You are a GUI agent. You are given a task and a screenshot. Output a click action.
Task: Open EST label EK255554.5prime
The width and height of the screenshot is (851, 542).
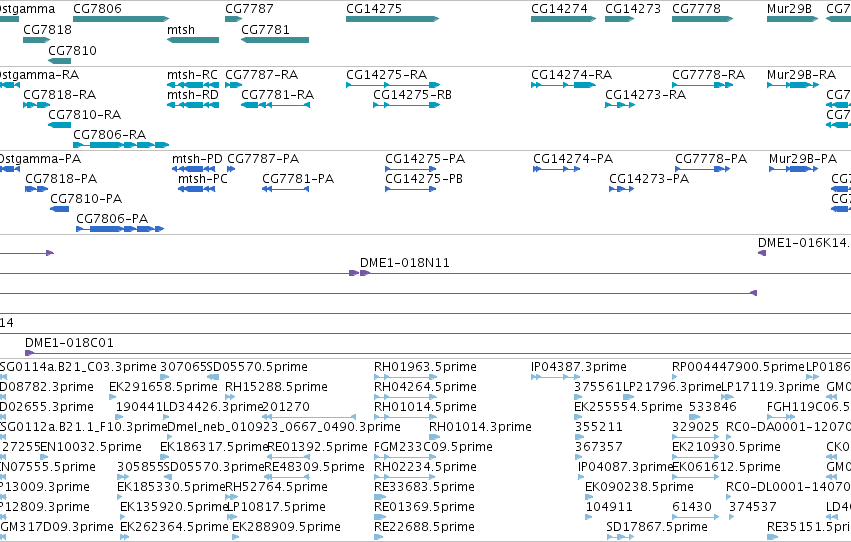(x=628, y=407)
